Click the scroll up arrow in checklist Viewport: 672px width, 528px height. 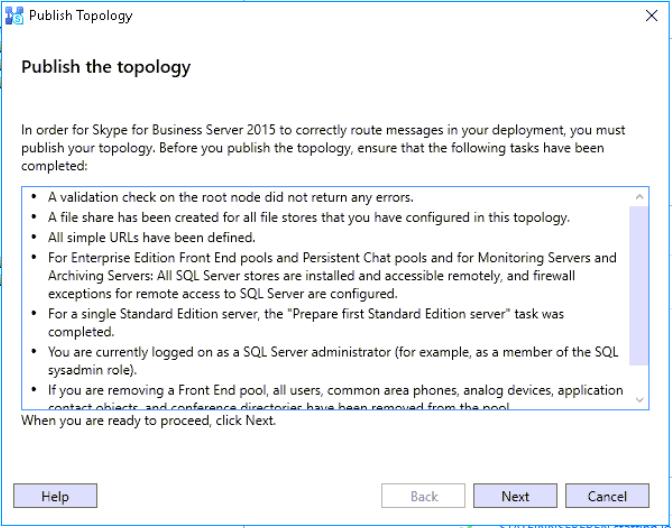(x=639, y=197)
